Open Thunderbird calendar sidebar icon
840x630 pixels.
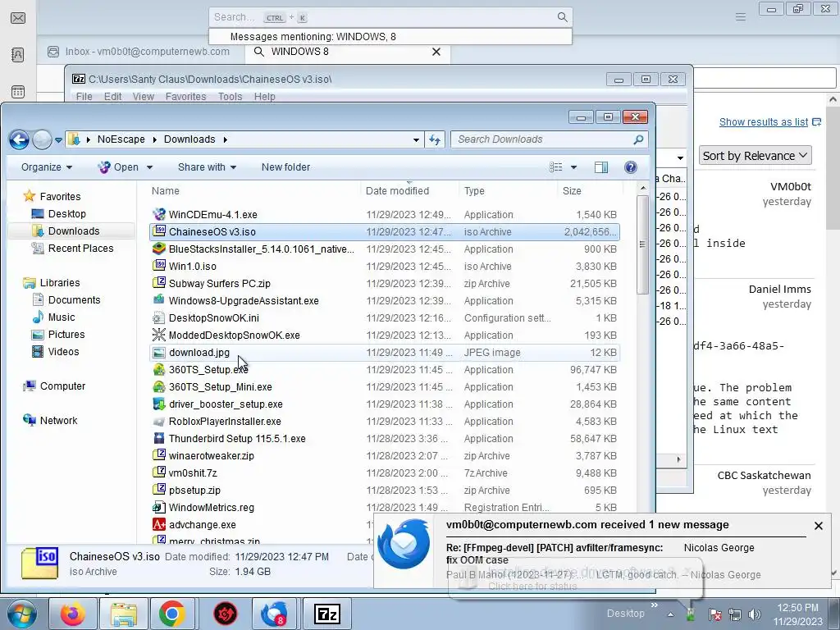click(18, 92)
